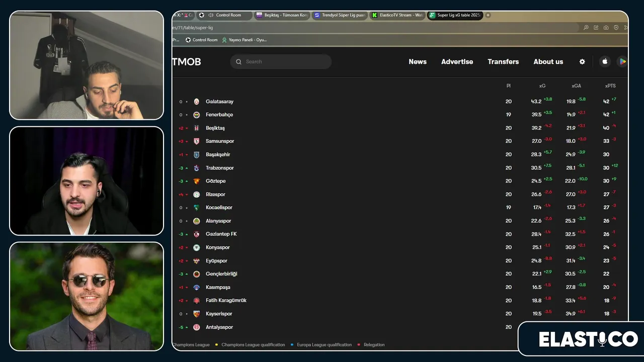This screenshot has height=362, width=644.
Task: Click Göztepe's xGA value 22.0
Action: coord(570,181)
